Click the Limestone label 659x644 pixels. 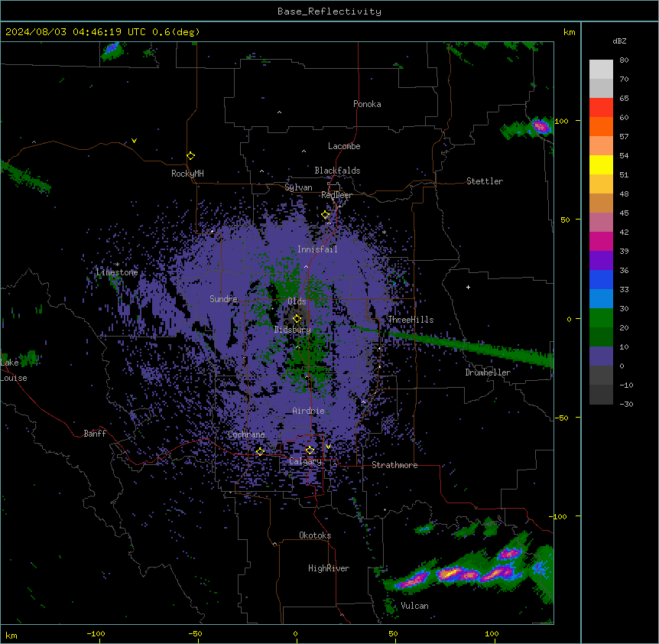(117, 272)
